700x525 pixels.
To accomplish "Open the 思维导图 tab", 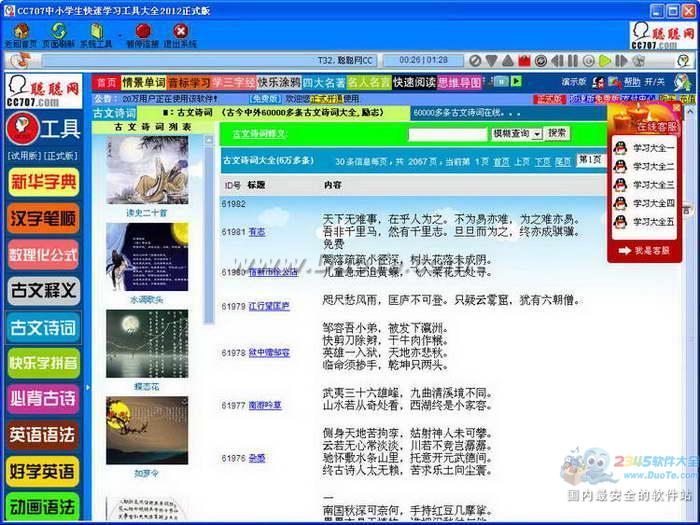I will pos(459,82).
